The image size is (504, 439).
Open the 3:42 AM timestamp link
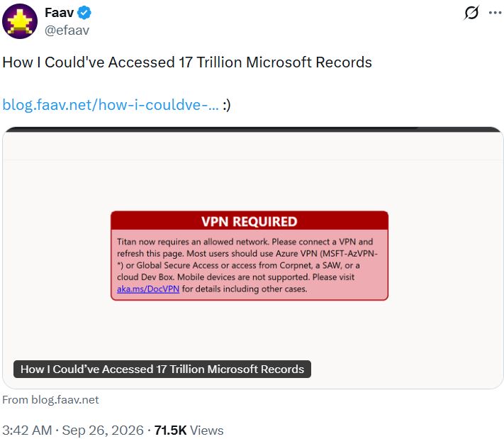coord(27,430)
